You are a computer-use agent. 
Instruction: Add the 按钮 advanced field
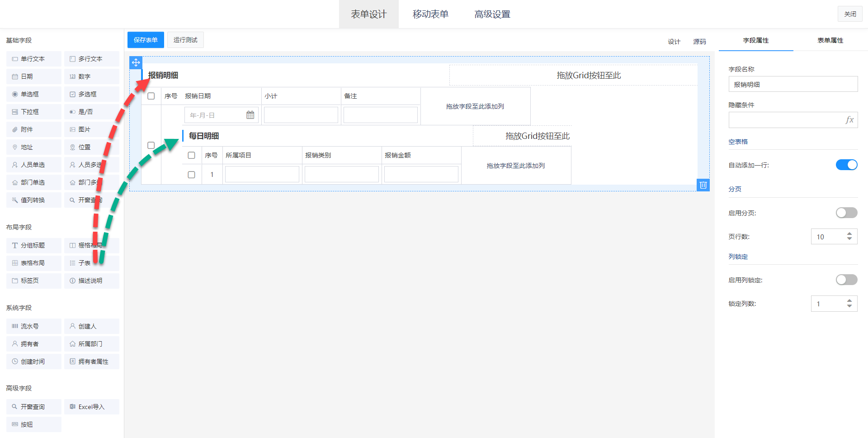[34, 424]
